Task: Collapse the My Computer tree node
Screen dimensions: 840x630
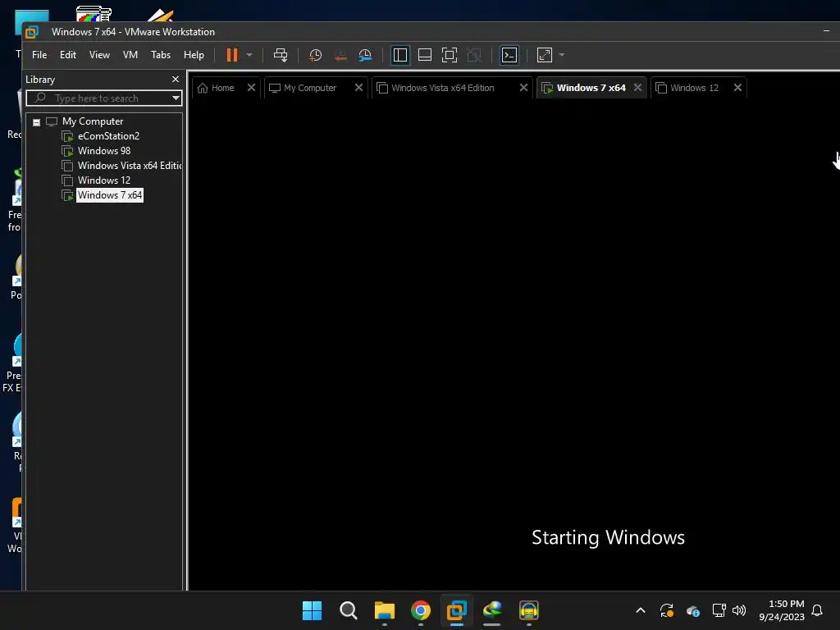Action: click(36, 122)
